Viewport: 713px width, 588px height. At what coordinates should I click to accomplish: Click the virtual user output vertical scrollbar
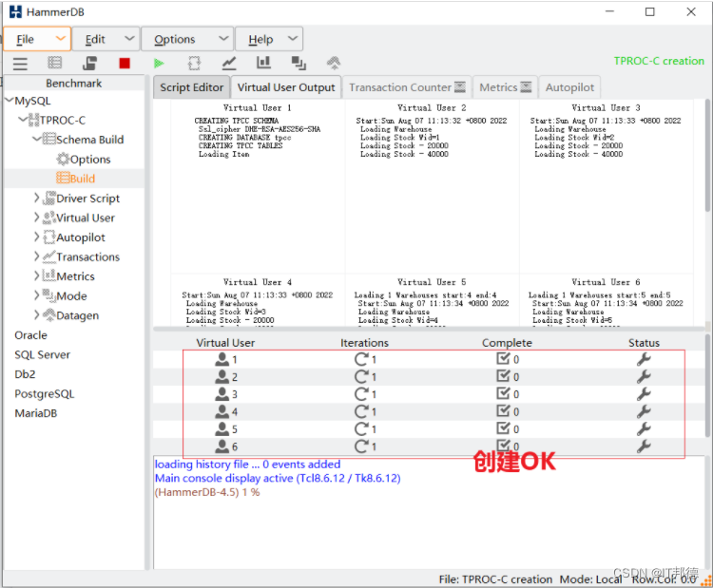click(x=707, y=155)
